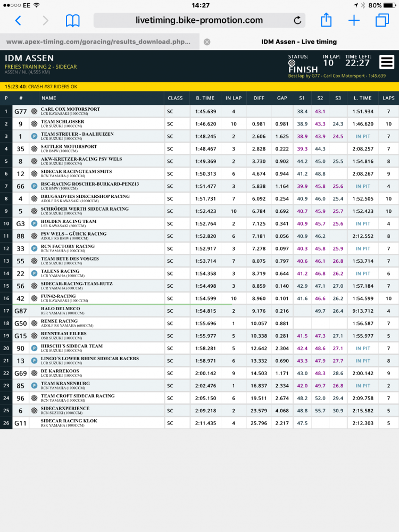The image size is (399, 532).
Task: Tap the S1 column header
Action: (x=302, y=98)
